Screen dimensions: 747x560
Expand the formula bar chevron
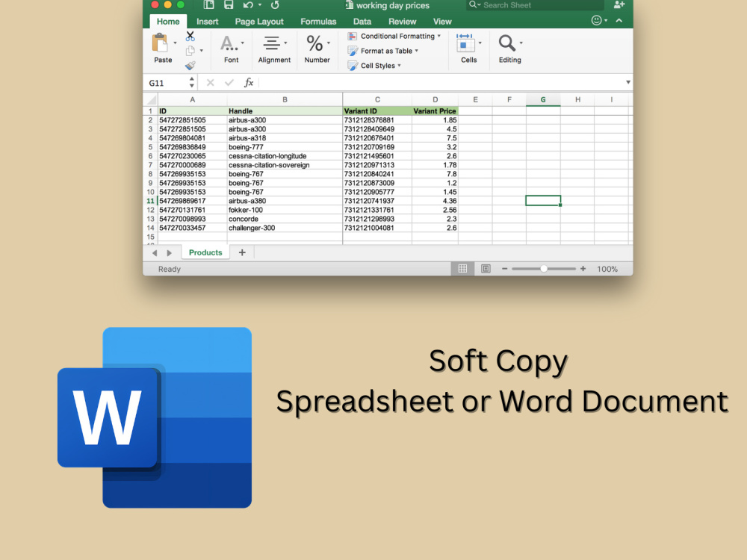[x=628, y=82]
